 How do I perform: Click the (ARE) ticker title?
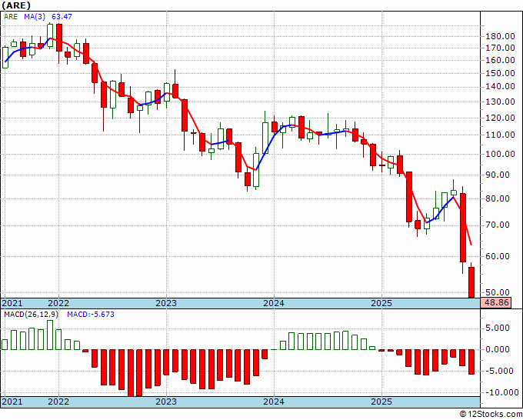coord(16,5)
